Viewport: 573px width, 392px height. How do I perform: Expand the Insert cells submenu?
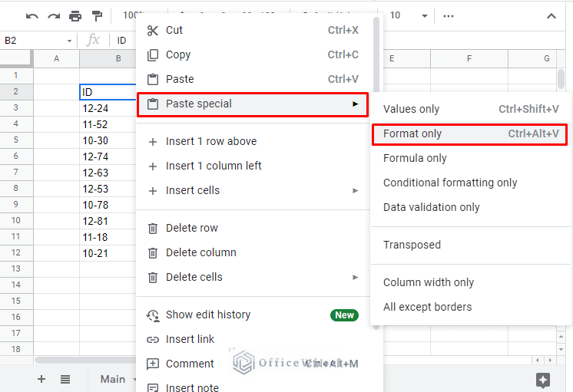[x=355, y=190]
